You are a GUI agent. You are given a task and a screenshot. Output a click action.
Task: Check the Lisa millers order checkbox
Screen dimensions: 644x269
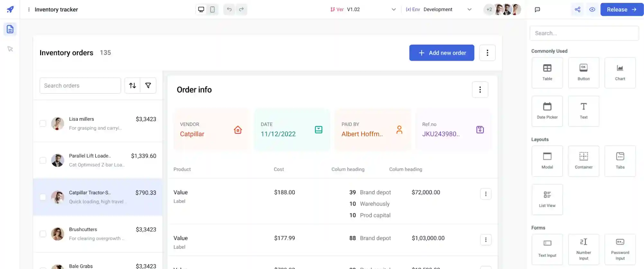pos(43,123)
